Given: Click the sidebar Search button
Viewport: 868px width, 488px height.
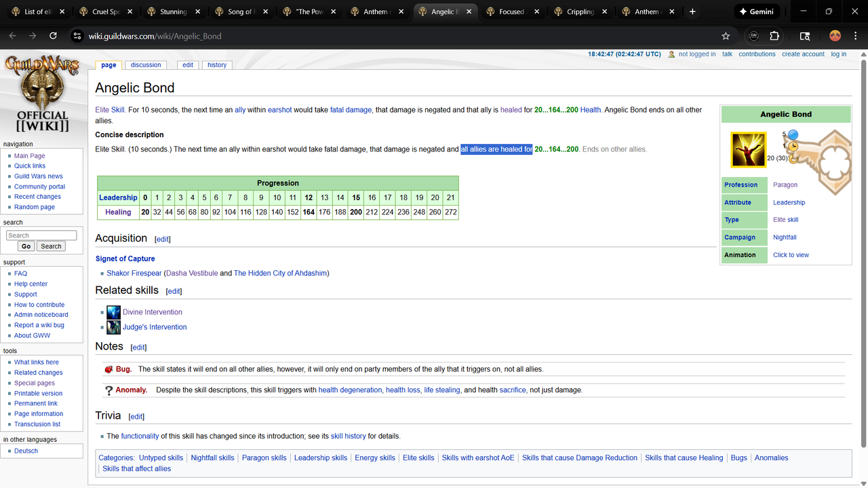Looking at the screenshot, I should coord(51,246).
